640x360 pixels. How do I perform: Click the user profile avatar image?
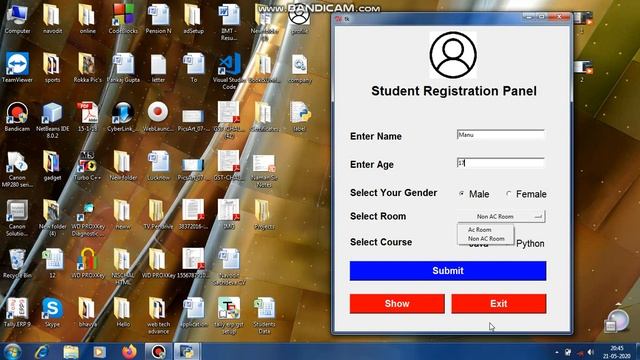coord(453,55)
